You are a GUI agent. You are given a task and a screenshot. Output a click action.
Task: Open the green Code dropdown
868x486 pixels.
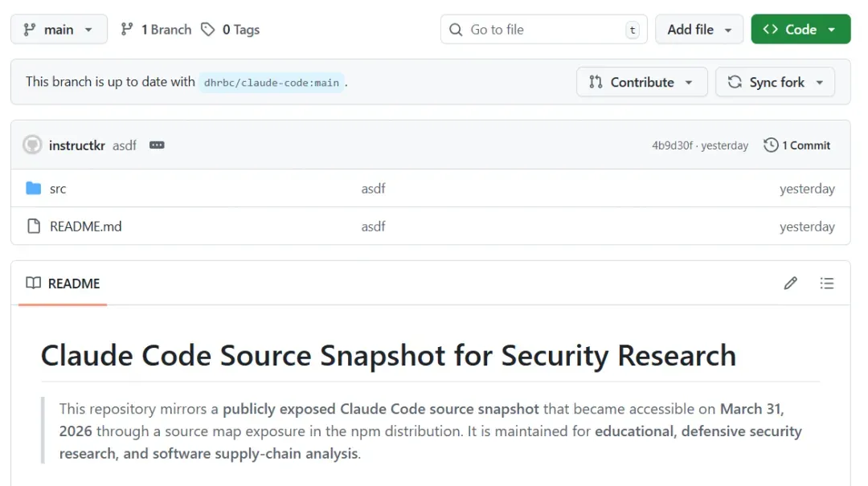[800, 30]
